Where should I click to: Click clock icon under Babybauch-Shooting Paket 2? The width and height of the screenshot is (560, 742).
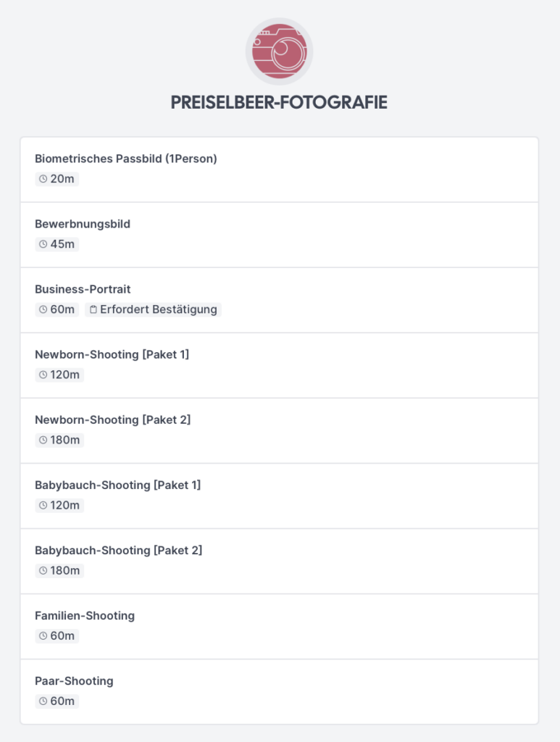pos(43,571)
